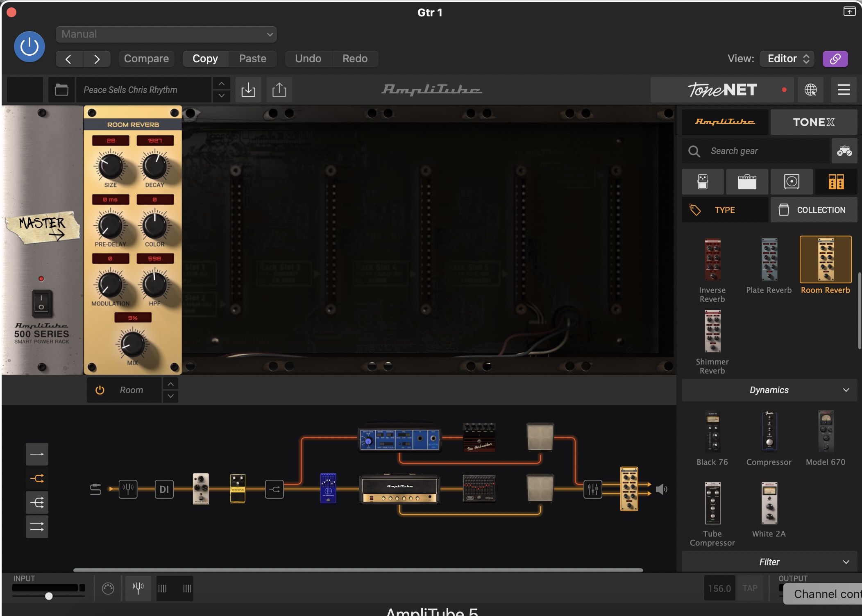Flip the 500 Series rack power switch
Viewport: 862px width, 616px height.
point(41,304)
